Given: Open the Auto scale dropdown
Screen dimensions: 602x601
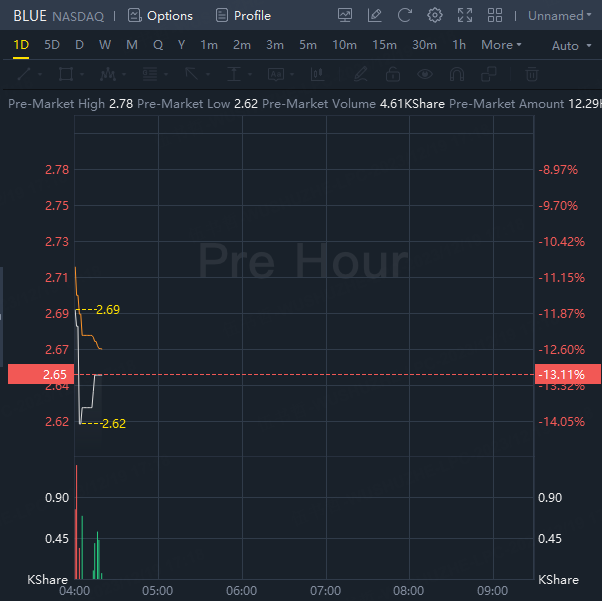Looking at the screenshot, I should (570, 46).
